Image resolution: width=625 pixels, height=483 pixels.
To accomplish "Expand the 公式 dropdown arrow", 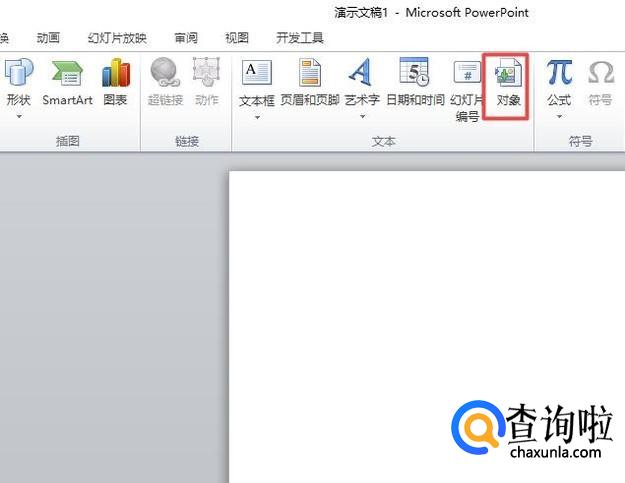I will [559, 116].
